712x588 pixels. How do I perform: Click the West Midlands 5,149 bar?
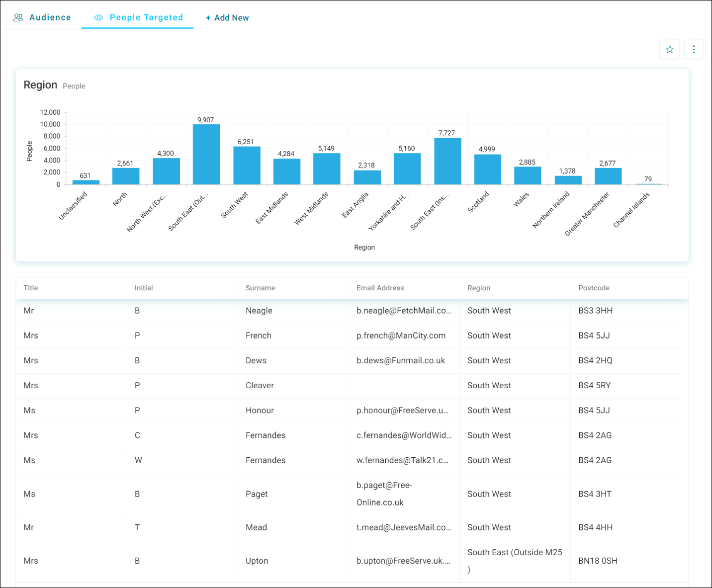[327, 169]
